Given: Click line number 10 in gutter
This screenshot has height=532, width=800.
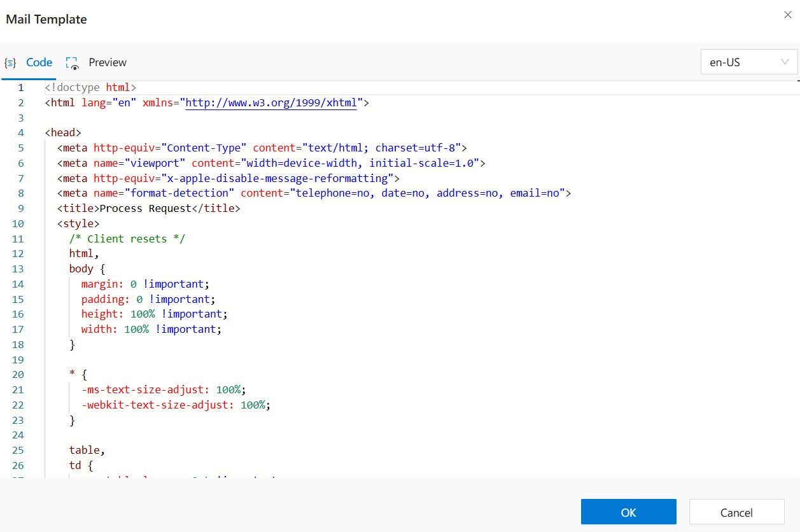Looking at the screenshot, I should point(18,223).
